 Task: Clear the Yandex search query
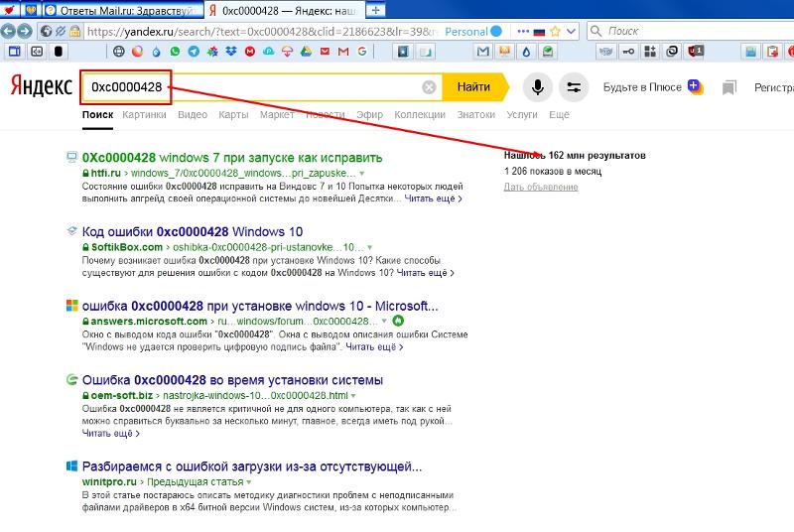429,87
